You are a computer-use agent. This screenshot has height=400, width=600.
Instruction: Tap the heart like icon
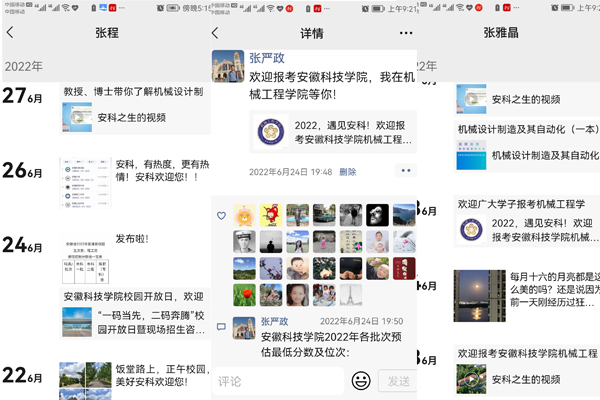tap(221, 215)
